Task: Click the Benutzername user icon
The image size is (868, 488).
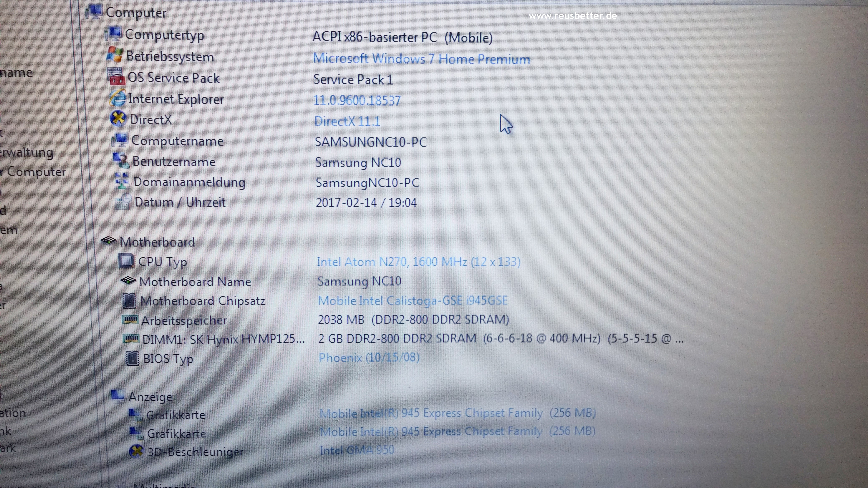Action: (x=121, y=161)
